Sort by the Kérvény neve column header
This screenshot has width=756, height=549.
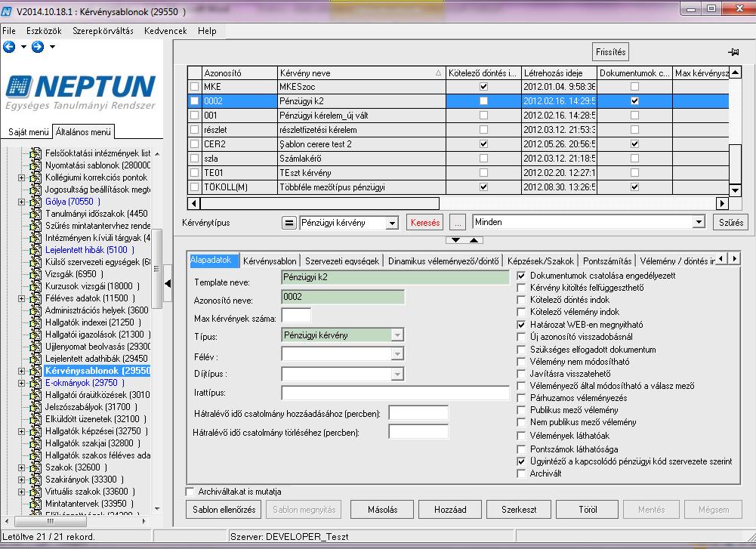point(361,73)
